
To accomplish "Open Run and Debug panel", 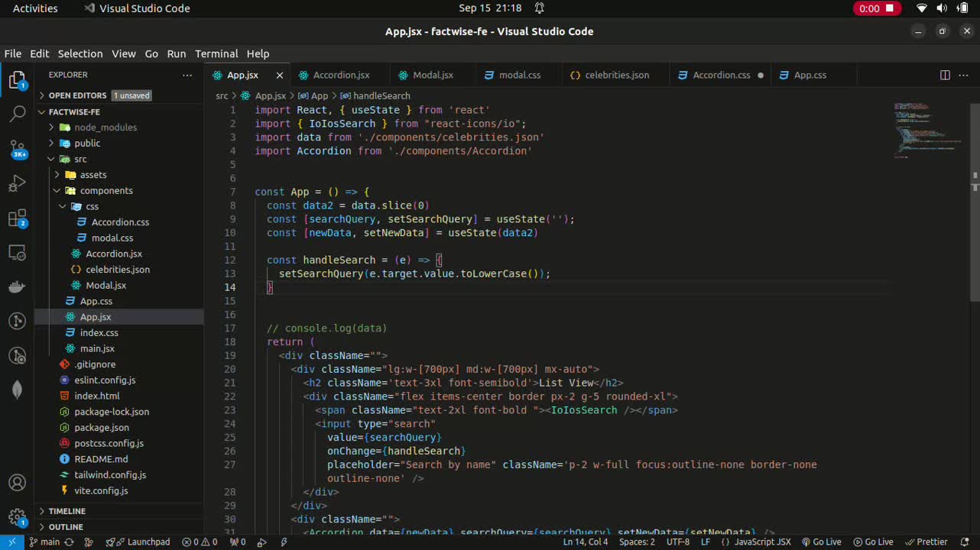I will pos(17,184).
